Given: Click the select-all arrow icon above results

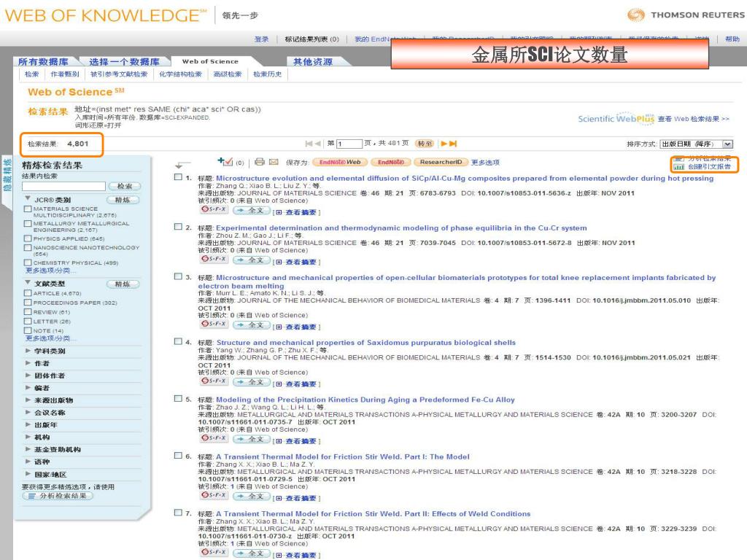Looking at the screenshot, I should click(182, 164).
